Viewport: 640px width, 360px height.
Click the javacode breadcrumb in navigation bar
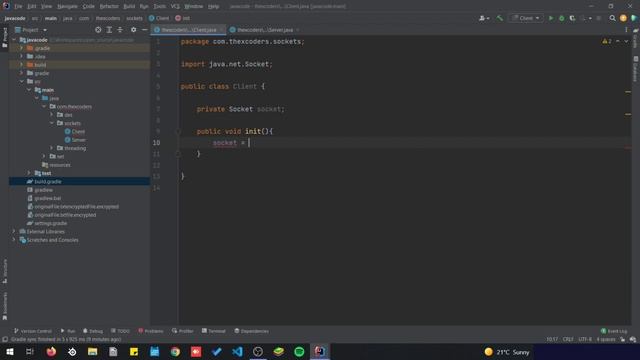click(x=15, y=18)
